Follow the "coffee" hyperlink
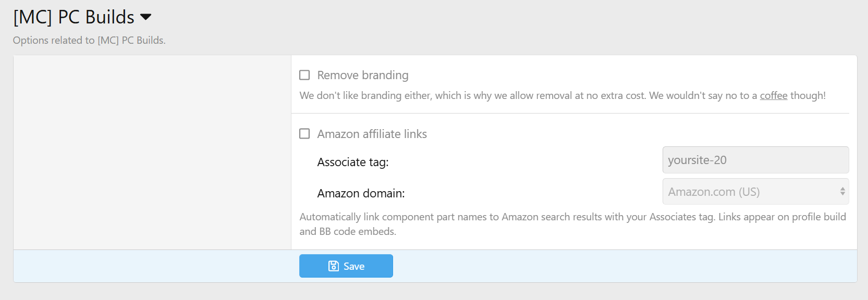This screenshot has height=300, width=868. pos(773,95)
